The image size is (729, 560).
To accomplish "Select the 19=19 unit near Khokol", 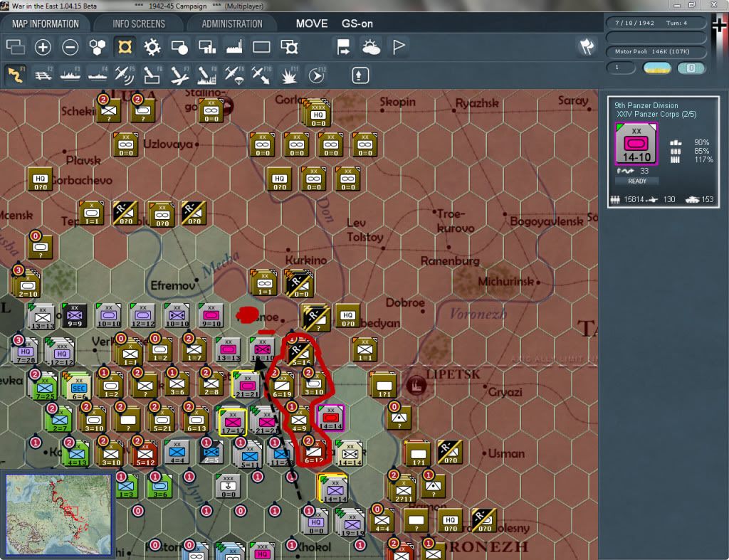I will (352, 524).
